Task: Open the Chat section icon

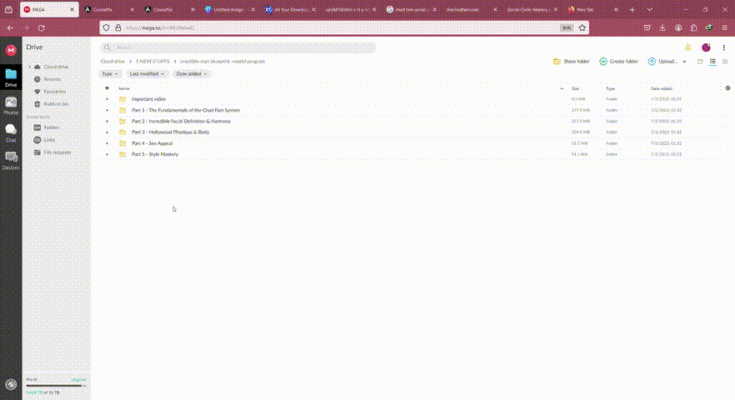Action: [11, 131]
